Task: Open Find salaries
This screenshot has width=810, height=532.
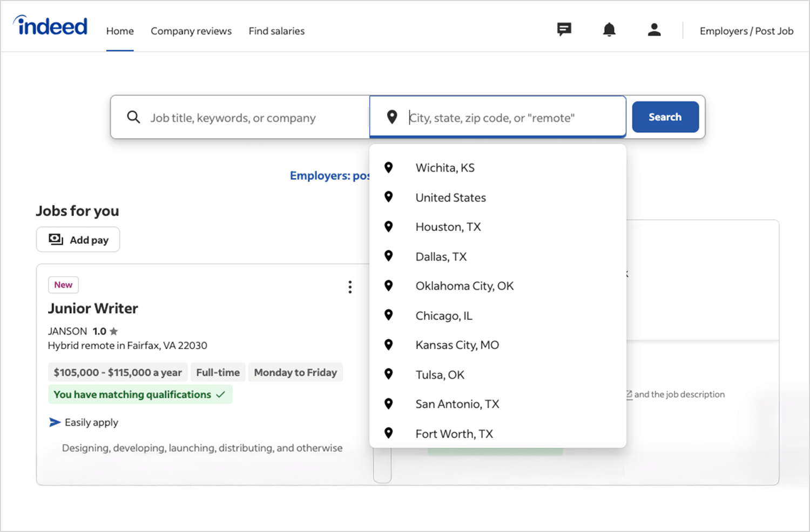Action: 276,31
